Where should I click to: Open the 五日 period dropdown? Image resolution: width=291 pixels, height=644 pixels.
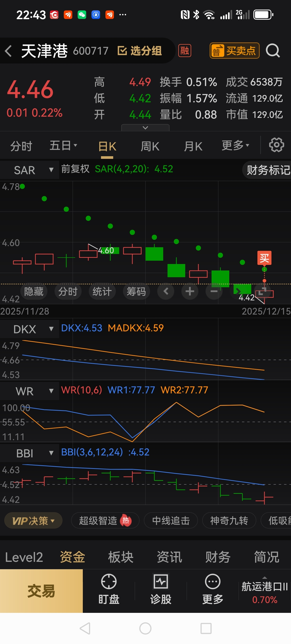[x=63, y=145]
